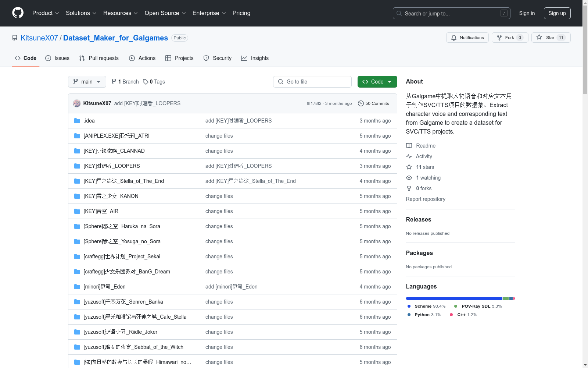Click the fork icon next to 0 forks
The image size is (588, 368).
tap(409, 188)
